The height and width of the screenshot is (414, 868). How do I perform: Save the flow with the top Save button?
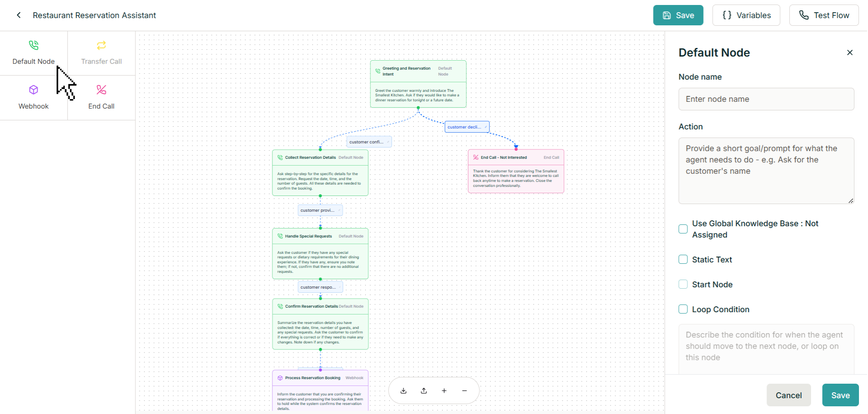click(678, 15)
